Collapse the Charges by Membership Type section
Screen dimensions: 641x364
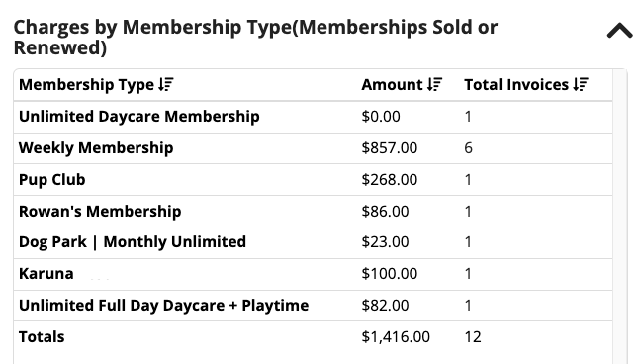point(620,31)
